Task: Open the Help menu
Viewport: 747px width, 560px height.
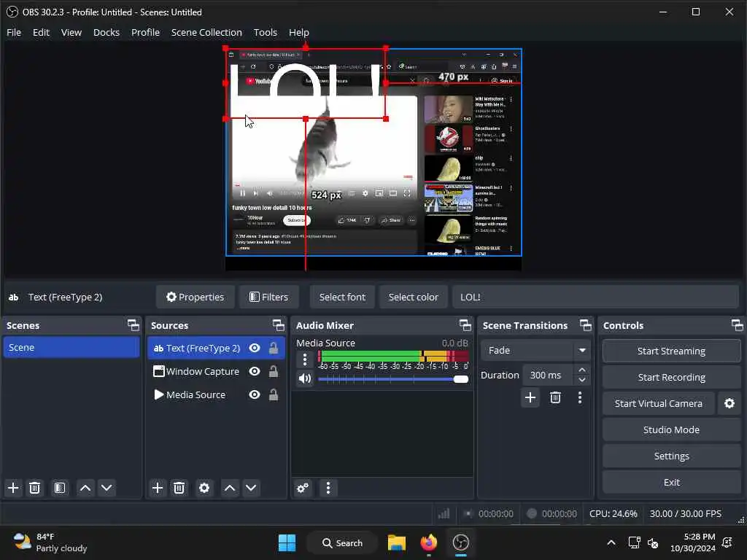Action: pyautogui.click(x=298, y=32)
